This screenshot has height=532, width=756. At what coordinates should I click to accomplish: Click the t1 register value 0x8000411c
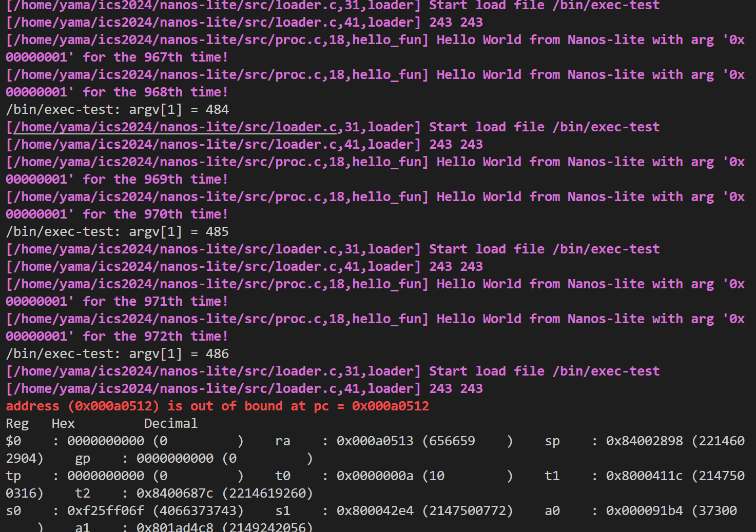point(644,476)
